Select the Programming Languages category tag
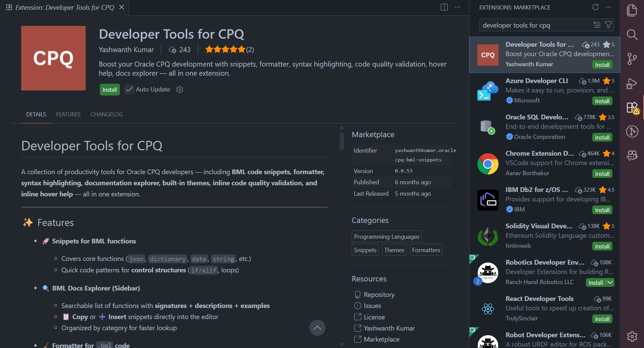Viewport: 644px width, 348px height. tap(386, 237)
